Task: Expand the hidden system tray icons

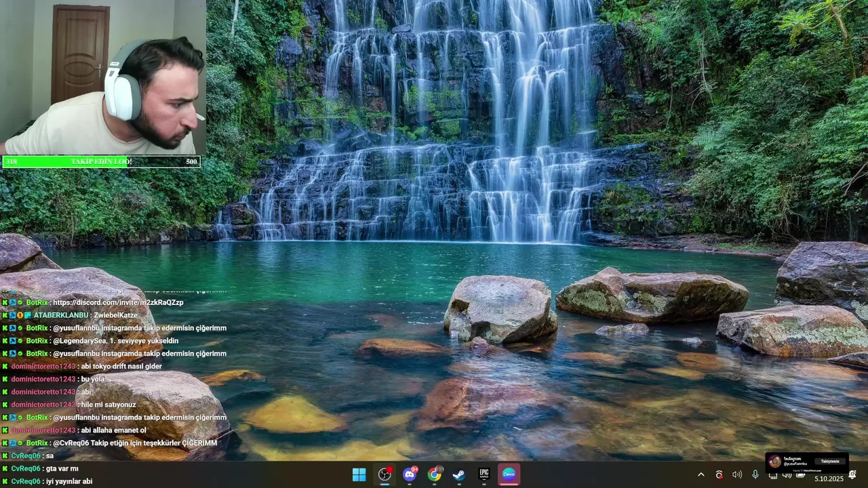Action: (x=701, y=474)
